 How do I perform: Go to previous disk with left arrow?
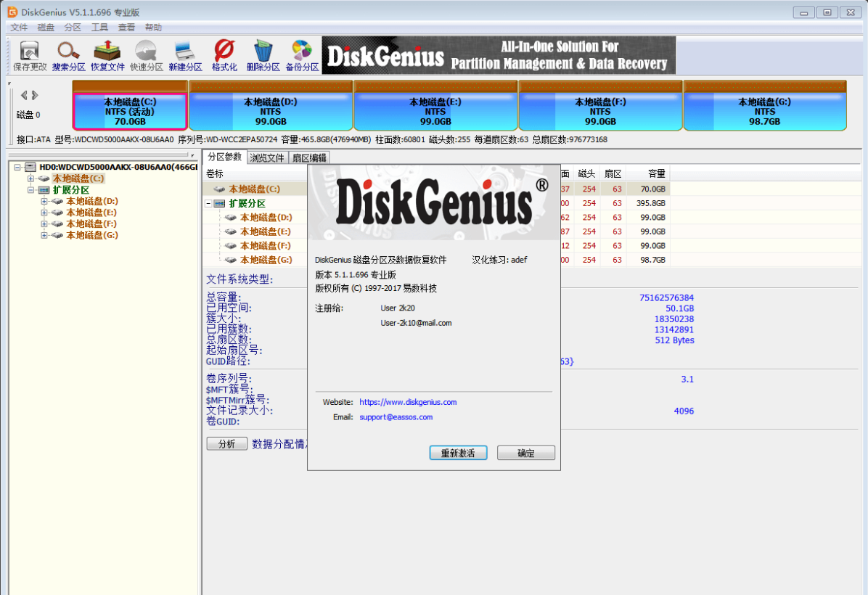23,95
